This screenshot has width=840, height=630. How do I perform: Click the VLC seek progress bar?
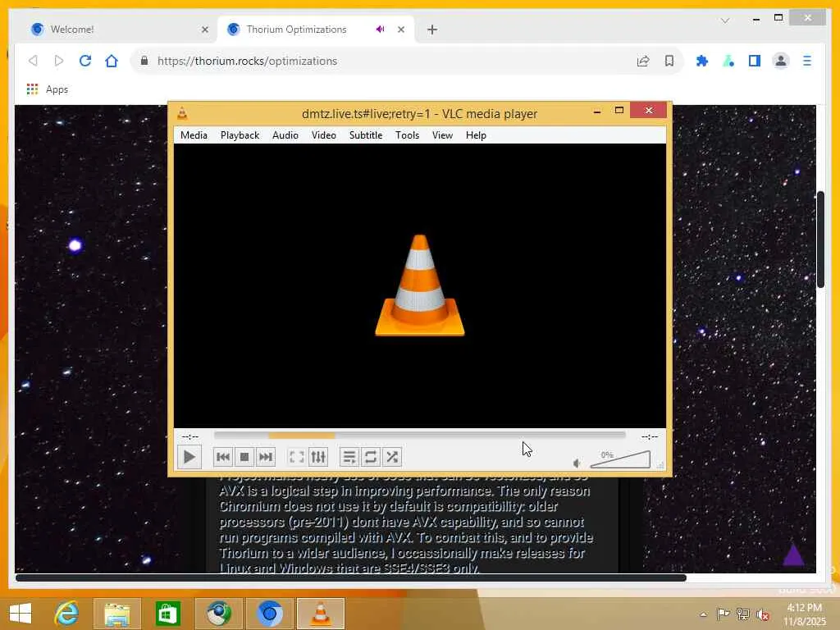[x=419, y=436]
